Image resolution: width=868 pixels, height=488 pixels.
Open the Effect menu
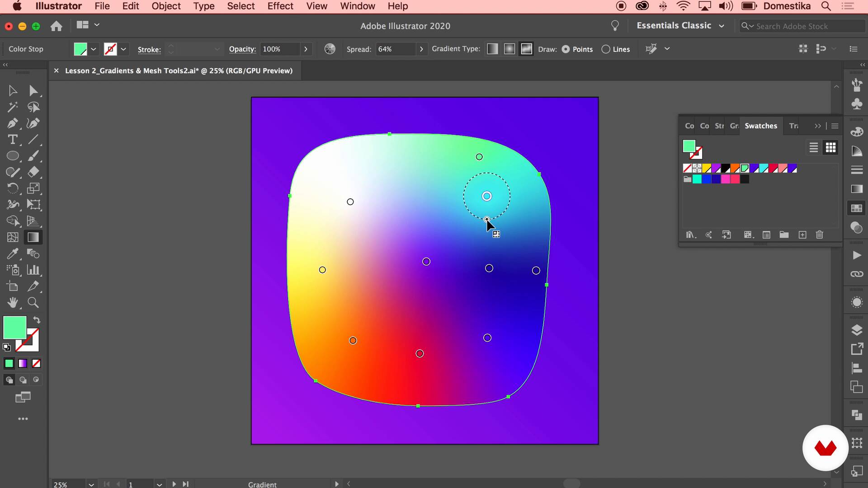280,6
